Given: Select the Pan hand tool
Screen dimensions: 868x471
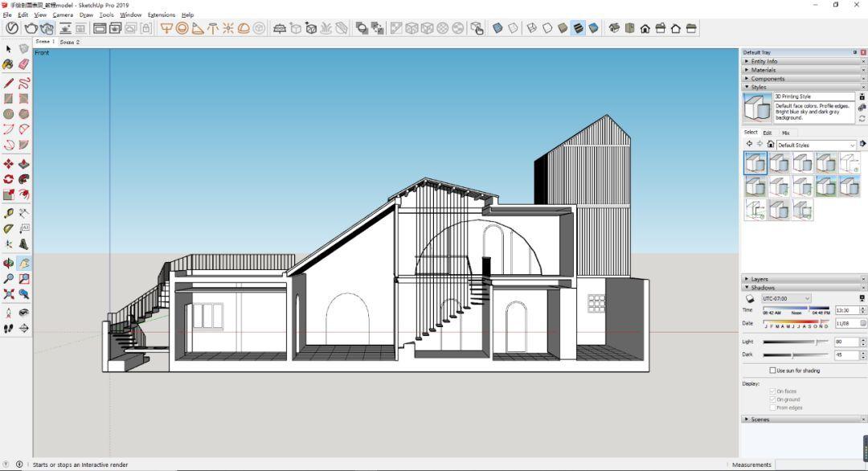Looking at the screenshot, I should click(23, 264).
